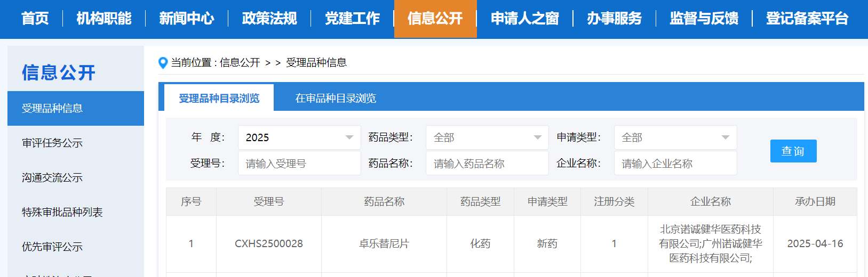The height and width of the screenshot is (277, 868).
Task: Click 优先审评公示 in the sidebar
Action: 52,247
